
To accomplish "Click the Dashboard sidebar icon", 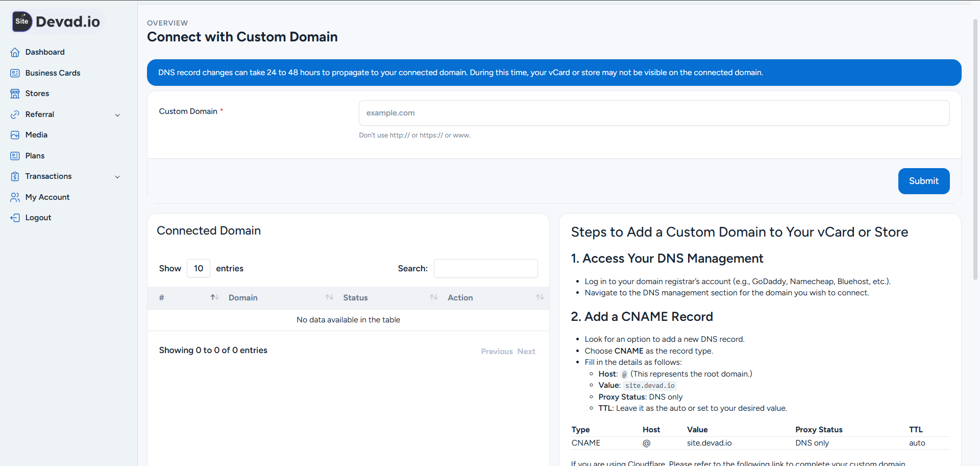I will pos(15,52).
